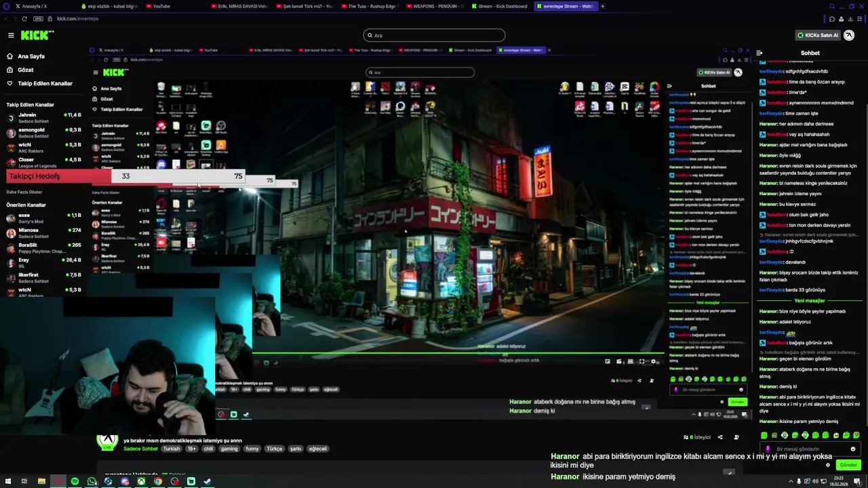Open Takip Edilen Kanallar heart menu item

coord(39,83)
